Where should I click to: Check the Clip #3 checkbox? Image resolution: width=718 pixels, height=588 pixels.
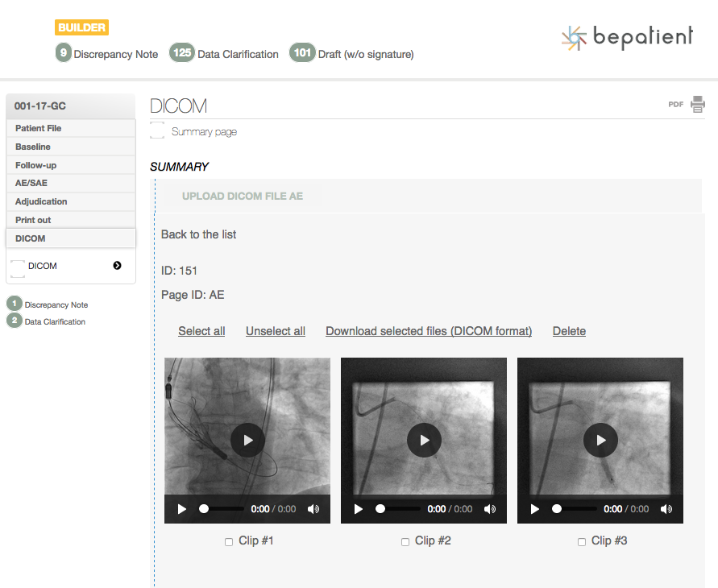tap(582, 542)
